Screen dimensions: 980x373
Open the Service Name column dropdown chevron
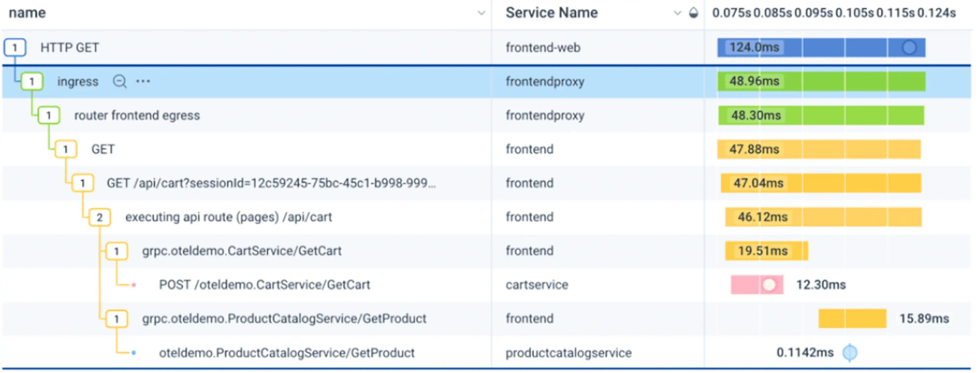677,13
